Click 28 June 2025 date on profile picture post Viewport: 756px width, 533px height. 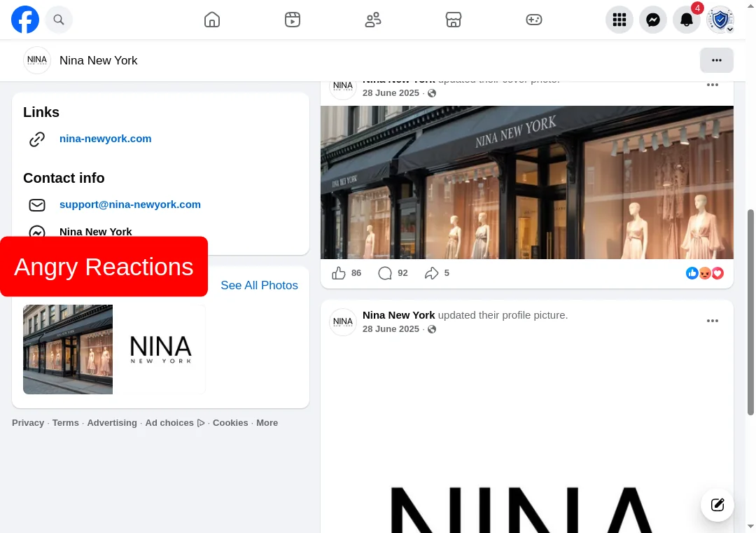391,329
